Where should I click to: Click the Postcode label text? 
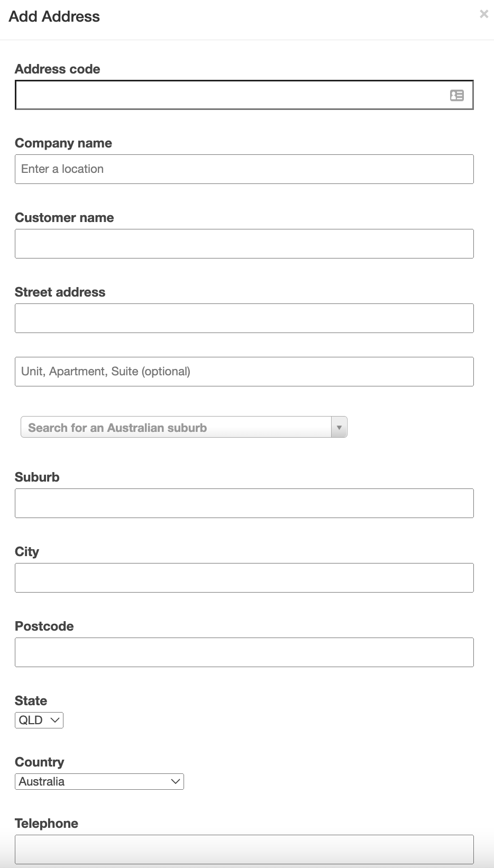point(44,626)
